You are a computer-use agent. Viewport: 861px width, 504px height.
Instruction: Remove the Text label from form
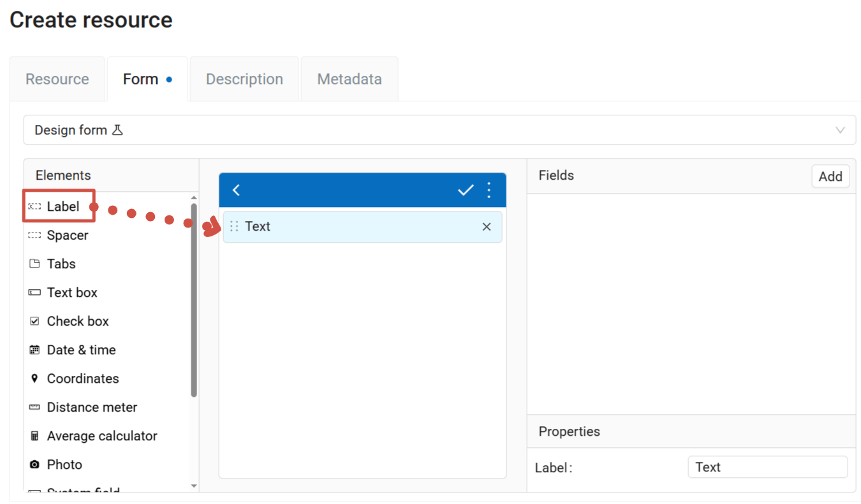[487, 227]
